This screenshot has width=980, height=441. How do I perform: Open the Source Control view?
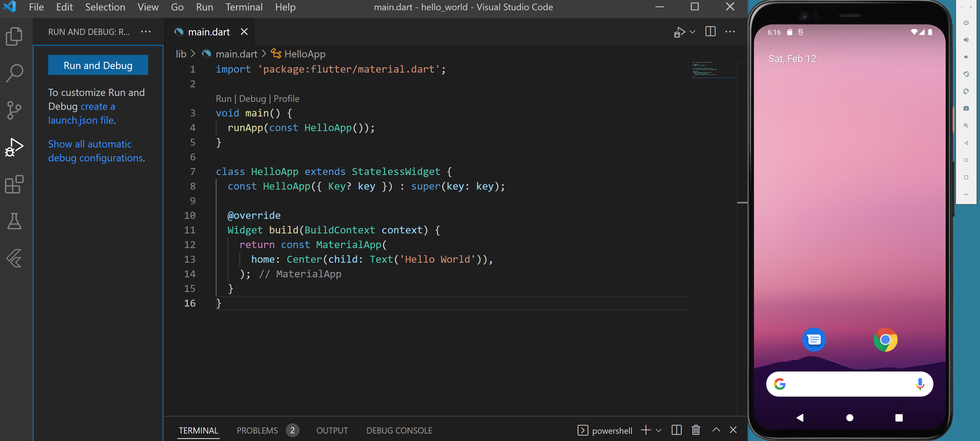tap(14, 110)
